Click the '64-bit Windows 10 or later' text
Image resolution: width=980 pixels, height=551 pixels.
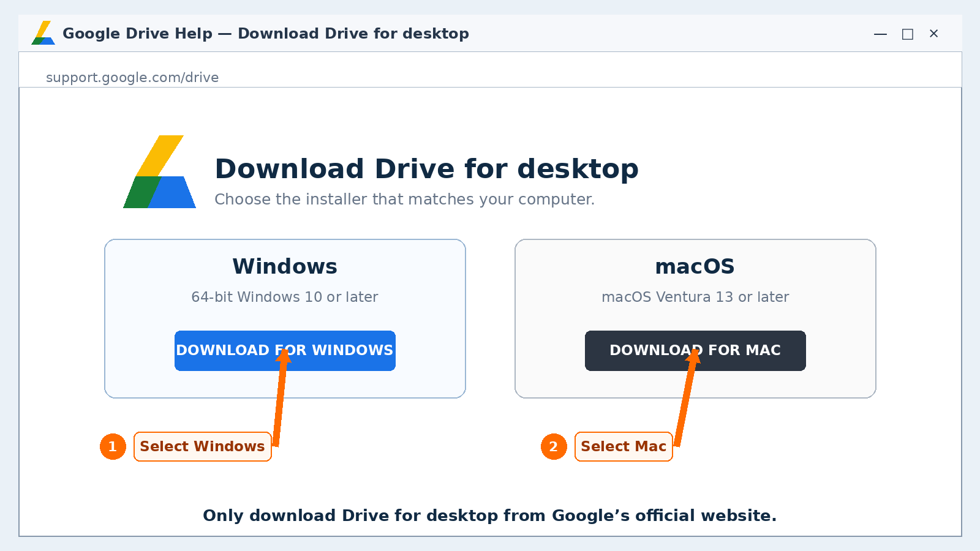coord(285,297)
